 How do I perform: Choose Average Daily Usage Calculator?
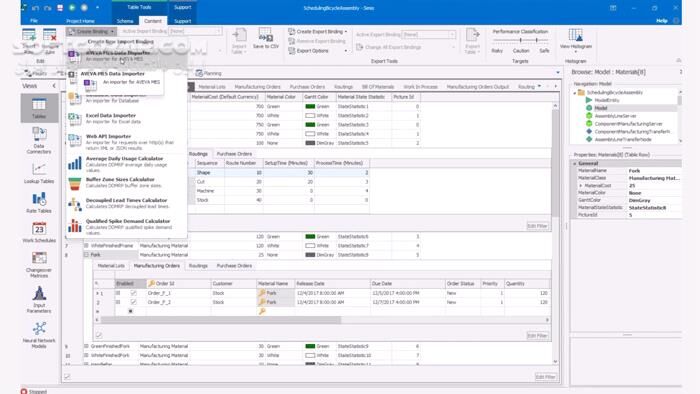(x=126, y=164)
